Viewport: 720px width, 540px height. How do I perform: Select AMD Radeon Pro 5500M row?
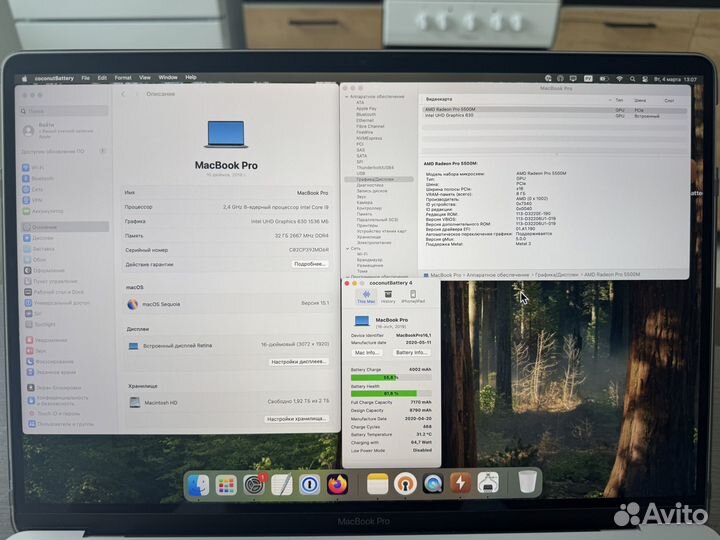555,110
